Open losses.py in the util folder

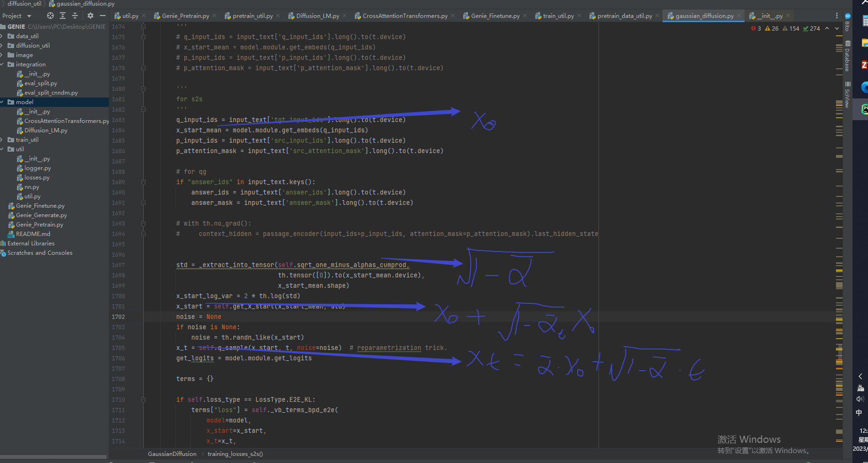tap(37, 178)
